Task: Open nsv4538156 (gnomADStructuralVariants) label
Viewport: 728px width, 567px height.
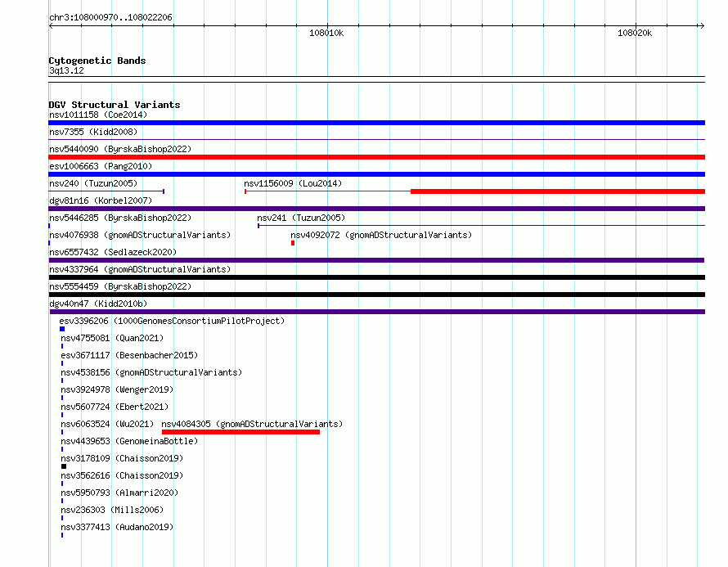Action: (x=151, y=372)
